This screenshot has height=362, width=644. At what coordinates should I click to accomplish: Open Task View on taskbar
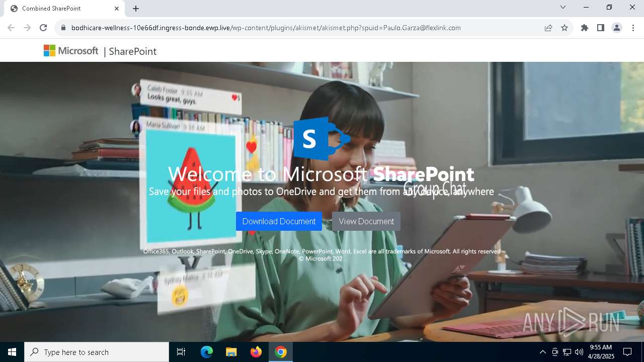[x=181, y=352]
